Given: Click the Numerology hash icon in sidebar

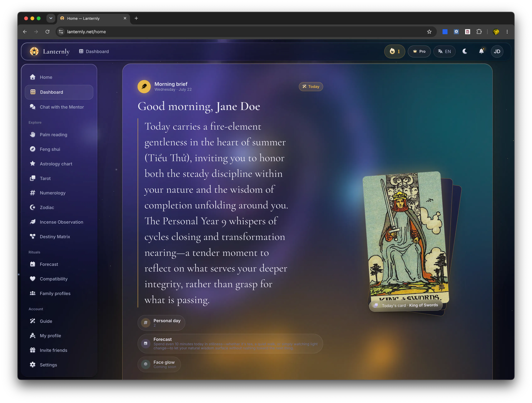Looking at the screenshot, I should click(x=33, y=193).
